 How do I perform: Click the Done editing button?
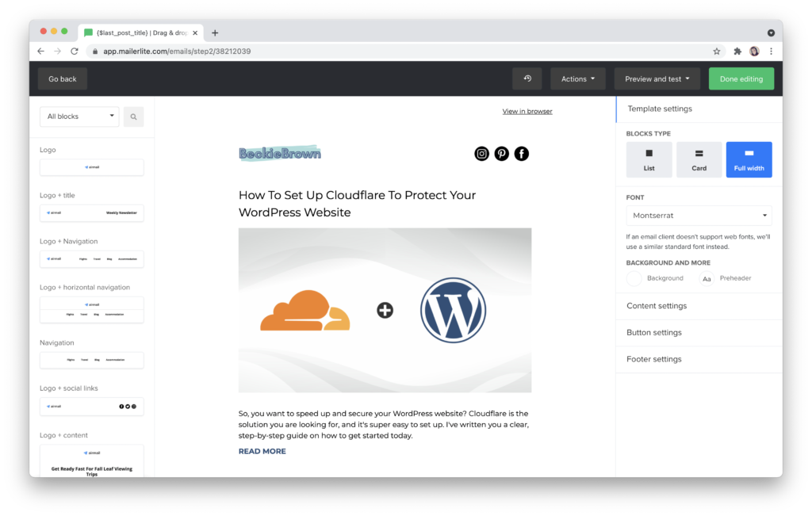741,78
